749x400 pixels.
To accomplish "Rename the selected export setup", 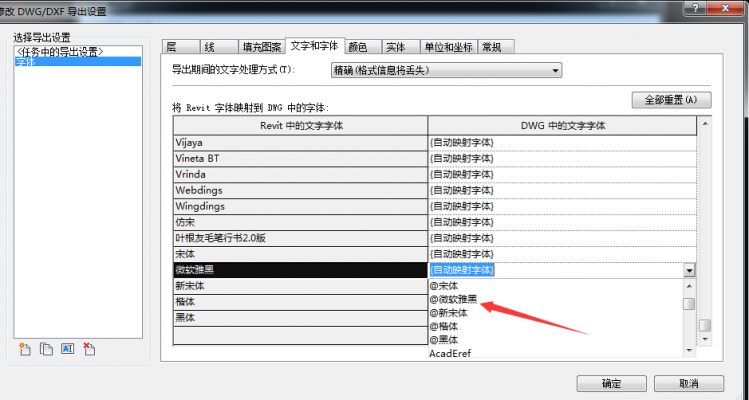I will 67,349.
